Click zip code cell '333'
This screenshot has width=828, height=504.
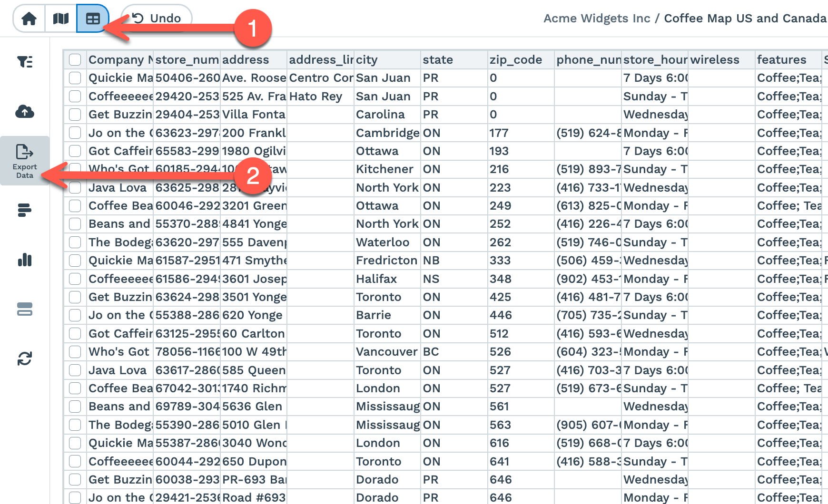521,261
